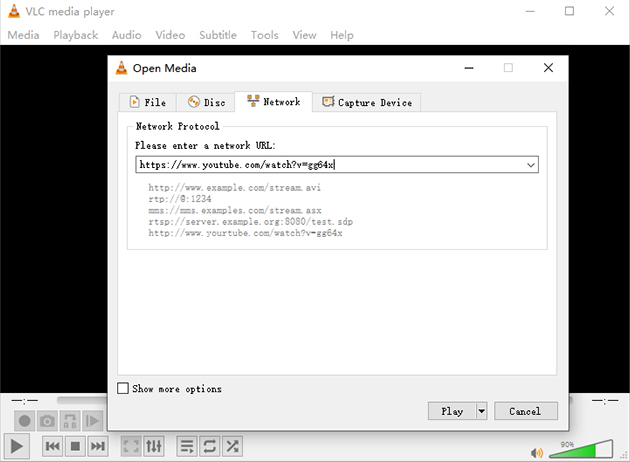Maximize the VLC media player window

pyautogui.click(x=569, y=11)
